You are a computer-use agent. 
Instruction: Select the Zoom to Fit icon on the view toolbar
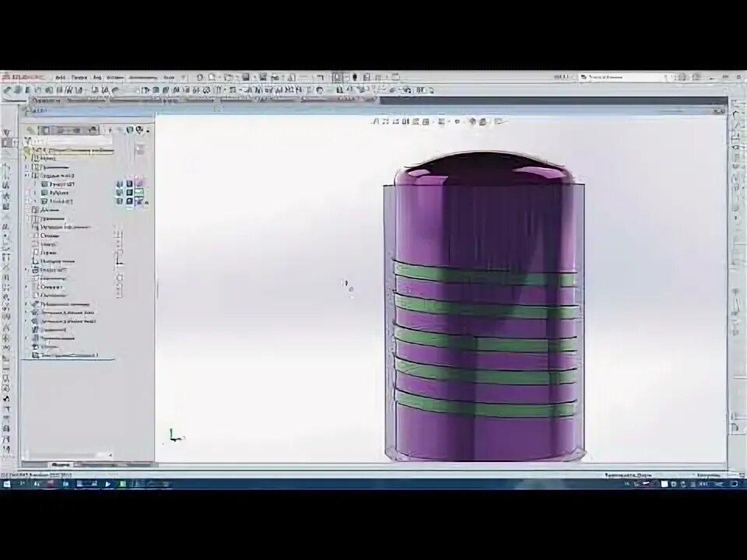click(x=376, y=122)
